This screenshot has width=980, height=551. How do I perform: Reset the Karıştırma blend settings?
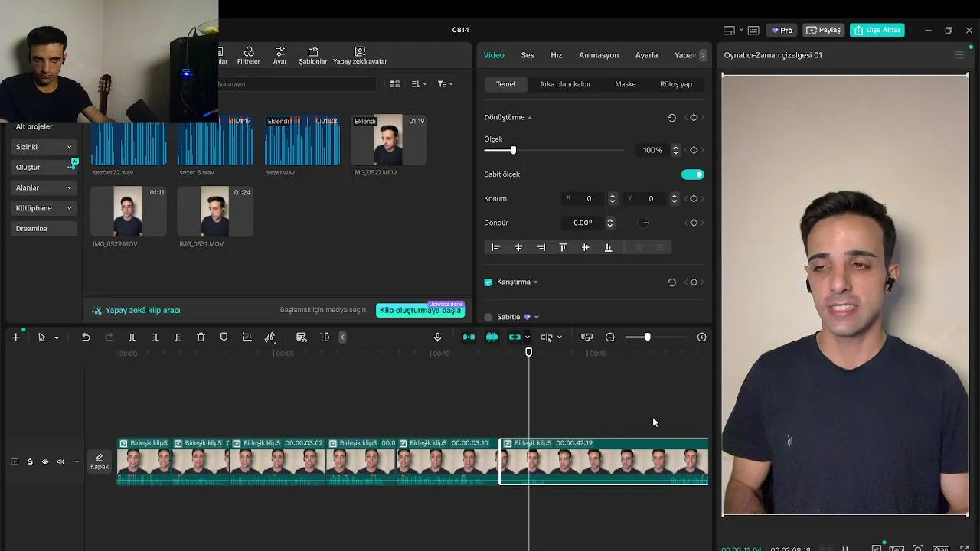point(671,282)
